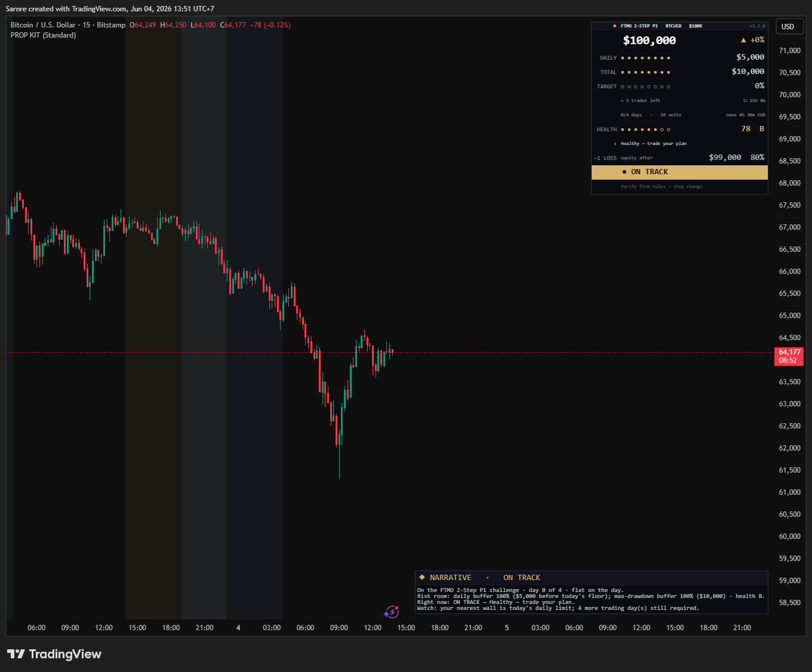Click the 78 B health score
The height and width of the screenshot is (672, 812).
(752, 129)
